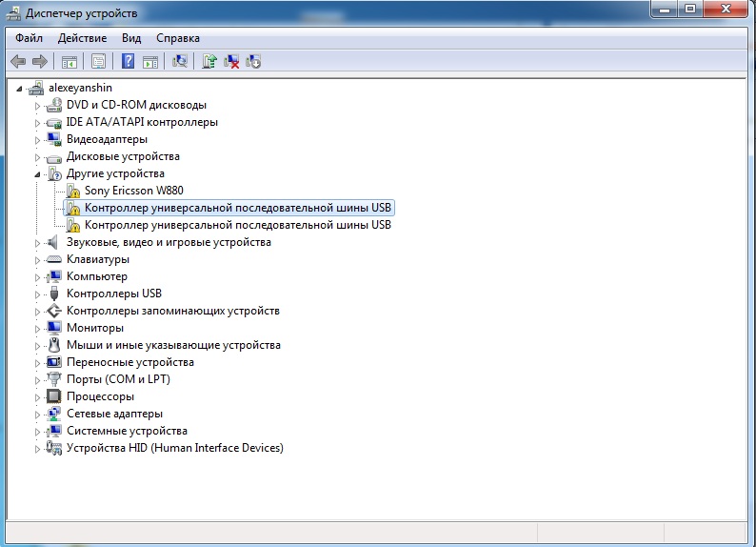Image resolution: width=756 pixels, height=547 pixels.
Task: Click the computer icon next to alexeyanshin
Action: (x=36, y=88)
